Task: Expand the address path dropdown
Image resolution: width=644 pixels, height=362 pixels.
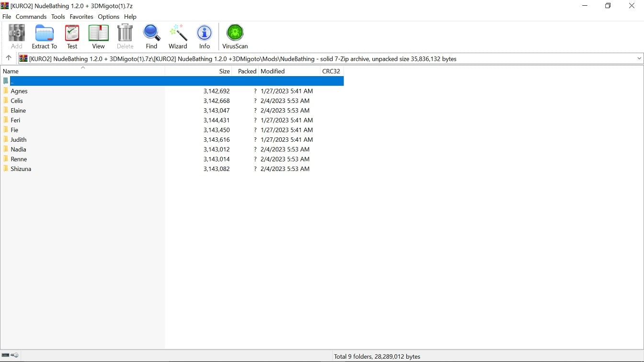Action: [x=639, y=59]
